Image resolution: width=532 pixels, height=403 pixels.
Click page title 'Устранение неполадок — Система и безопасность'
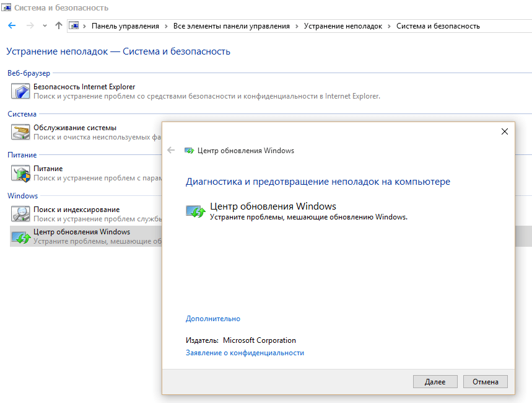pyautogui.click(x=118, y=51)
